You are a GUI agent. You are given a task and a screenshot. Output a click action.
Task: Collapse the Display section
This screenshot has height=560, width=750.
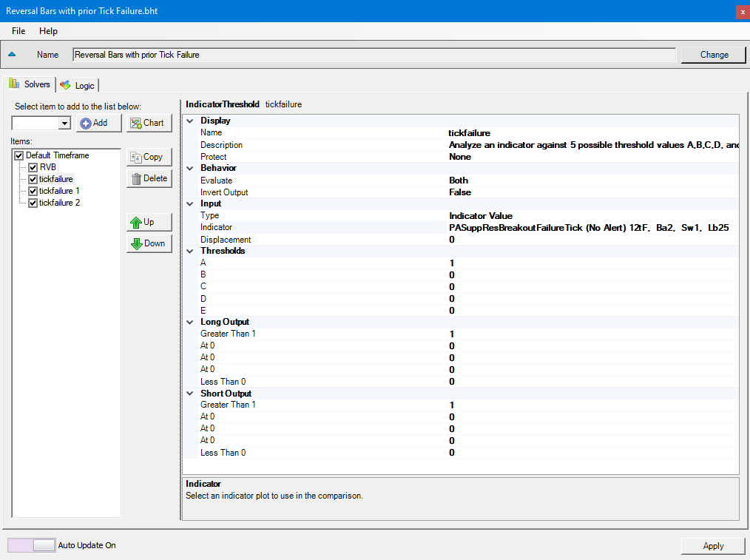[190, 121]
